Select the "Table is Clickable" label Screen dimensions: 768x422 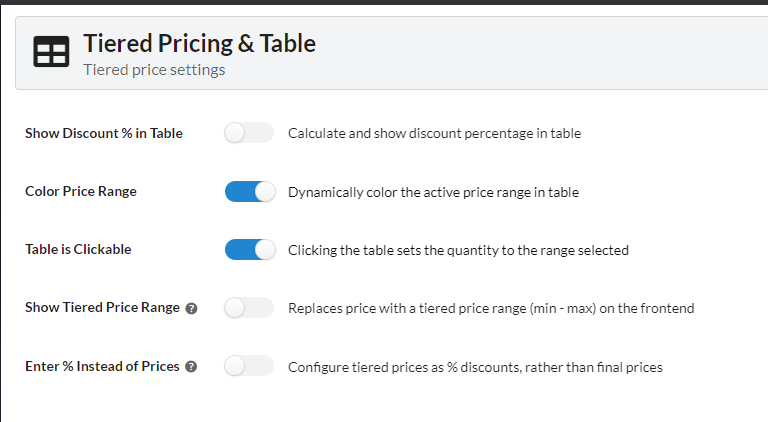pos(78,249)
